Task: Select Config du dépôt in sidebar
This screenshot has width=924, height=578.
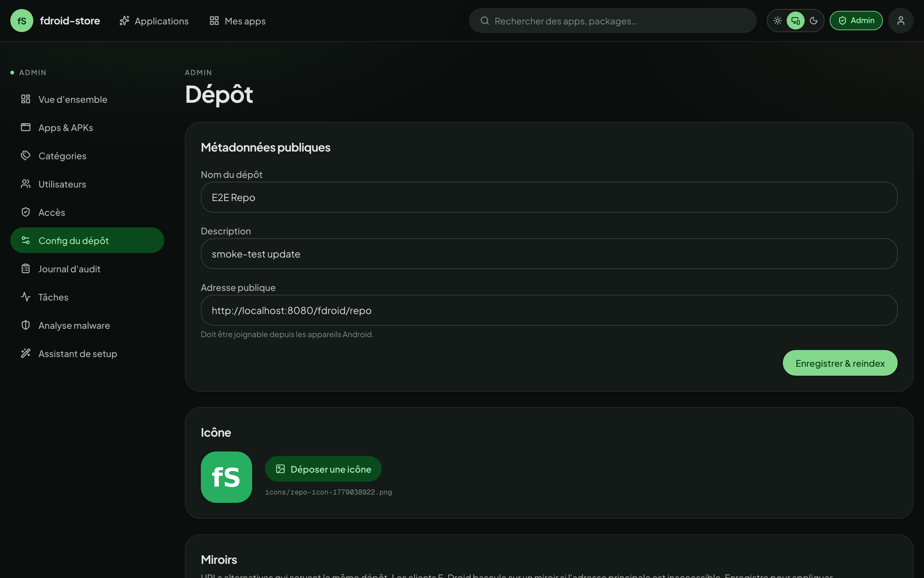Action: tap(87, 241)
